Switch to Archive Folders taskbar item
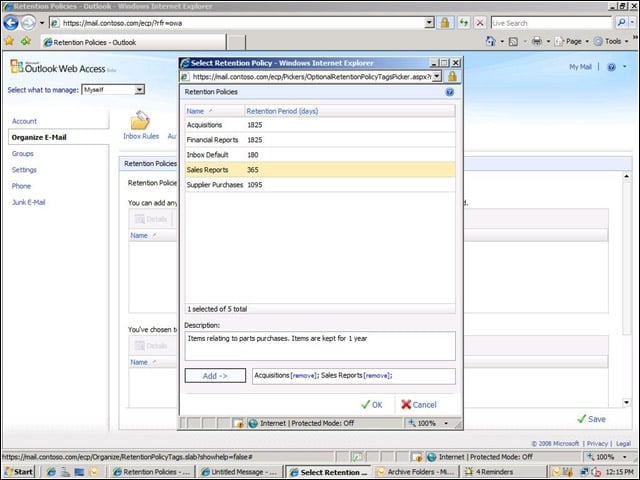640x480 pixels. tap(416, 472)
